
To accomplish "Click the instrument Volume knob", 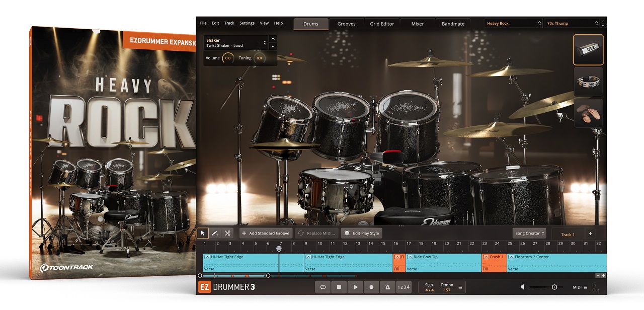I will coord(228,58).
